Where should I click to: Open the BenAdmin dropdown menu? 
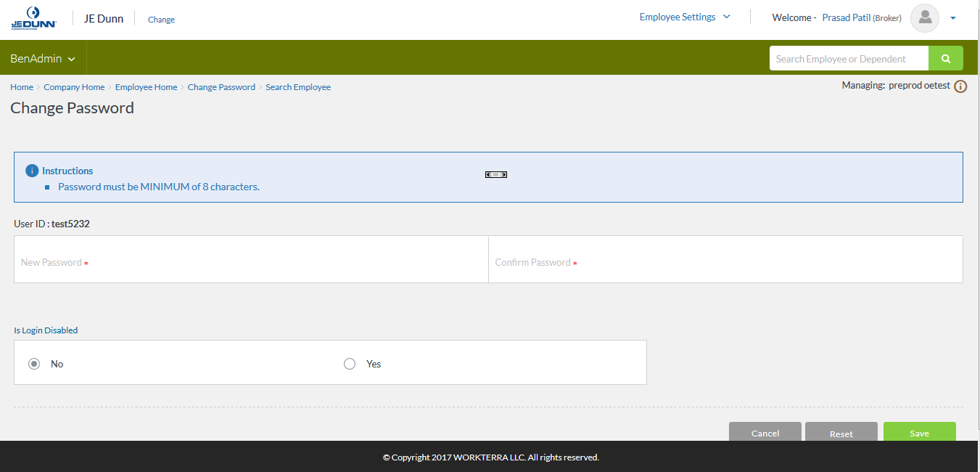coord(43,59)
